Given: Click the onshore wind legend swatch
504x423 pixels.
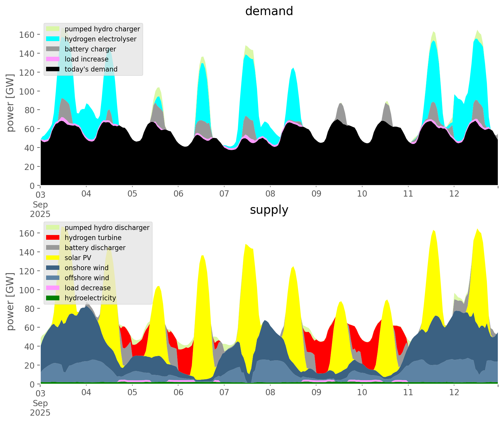Looking at the screenshot, I should 53,268.
